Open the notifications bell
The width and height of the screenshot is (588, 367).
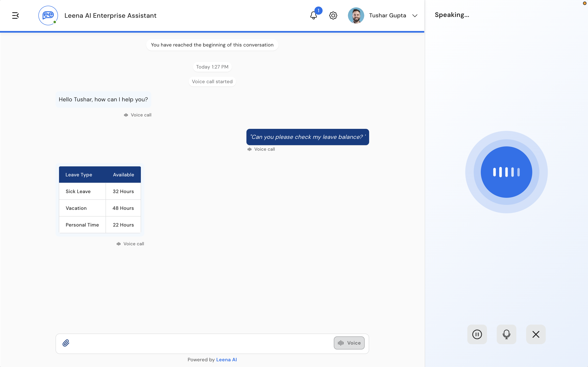(314, 15)
